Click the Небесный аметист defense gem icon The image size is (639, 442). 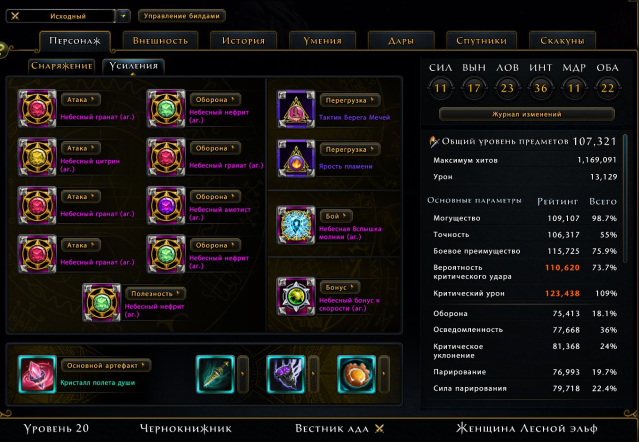(x=166, y=205)
